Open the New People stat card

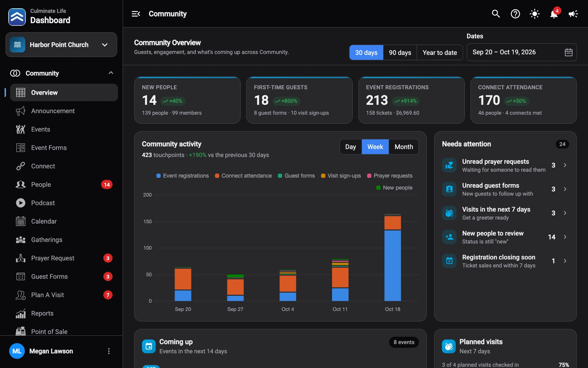point(187,100)
